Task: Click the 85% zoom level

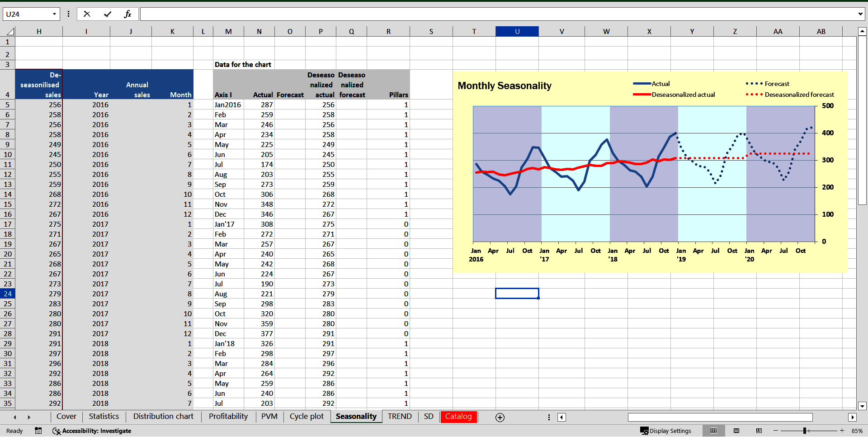Action: pos(857,431)
